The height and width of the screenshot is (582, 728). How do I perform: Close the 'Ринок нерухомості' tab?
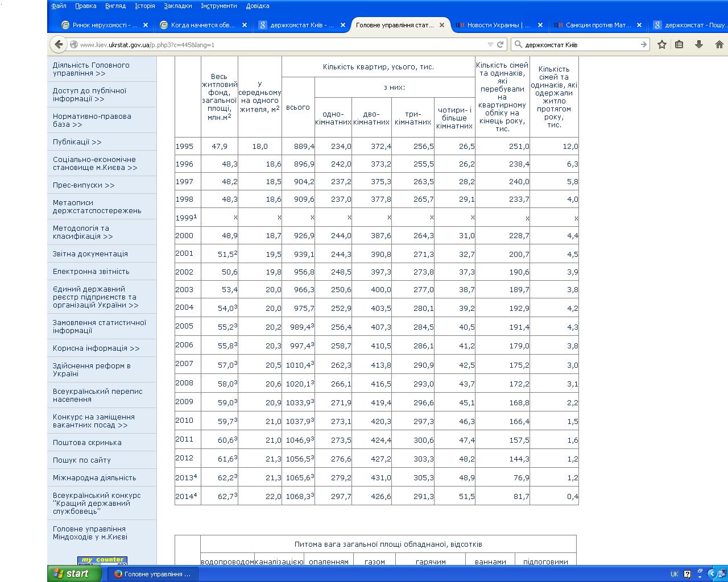[146, 25]
